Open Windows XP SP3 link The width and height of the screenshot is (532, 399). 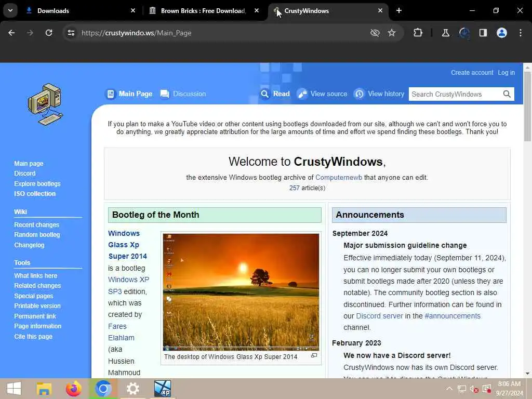(x=129, y=285)
